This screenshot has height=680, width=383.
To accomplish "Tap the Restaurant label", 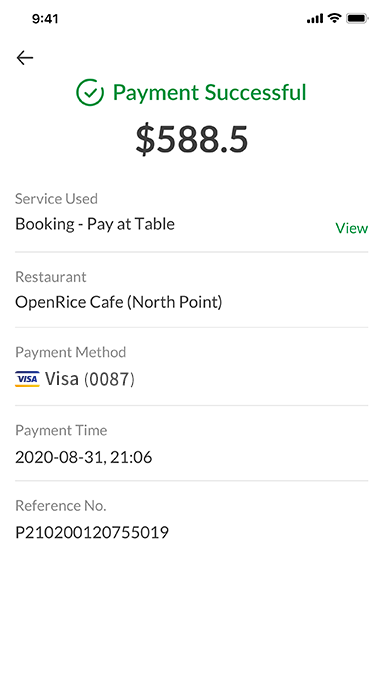I will pos(51,277).
